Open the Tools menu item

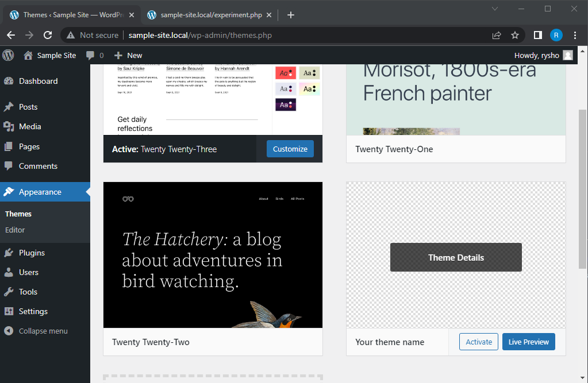click(x=45, y=292)
